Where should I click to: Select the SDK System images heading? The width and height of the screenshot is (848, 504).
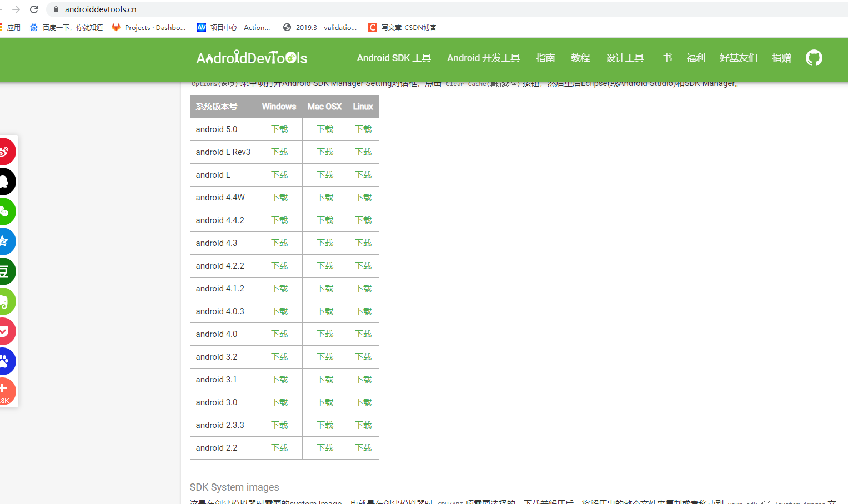click(234, 487)
